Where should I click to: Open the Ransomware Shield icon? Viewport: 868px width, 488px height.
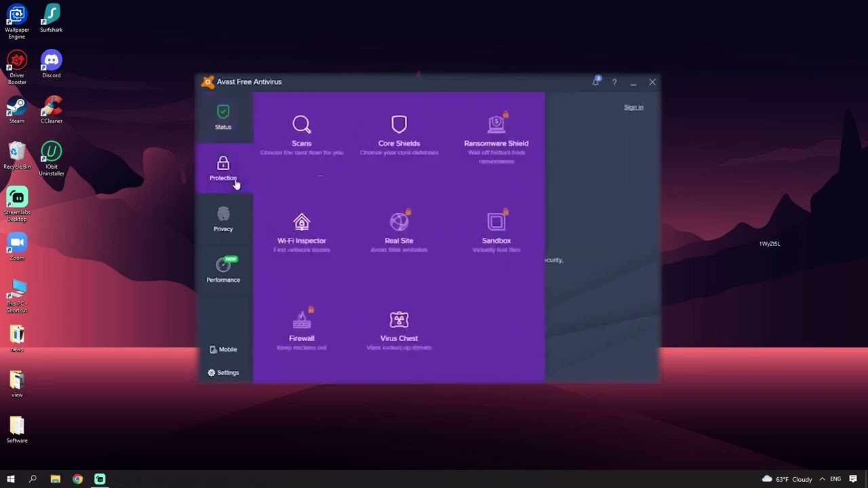click(x=497, y=123)
